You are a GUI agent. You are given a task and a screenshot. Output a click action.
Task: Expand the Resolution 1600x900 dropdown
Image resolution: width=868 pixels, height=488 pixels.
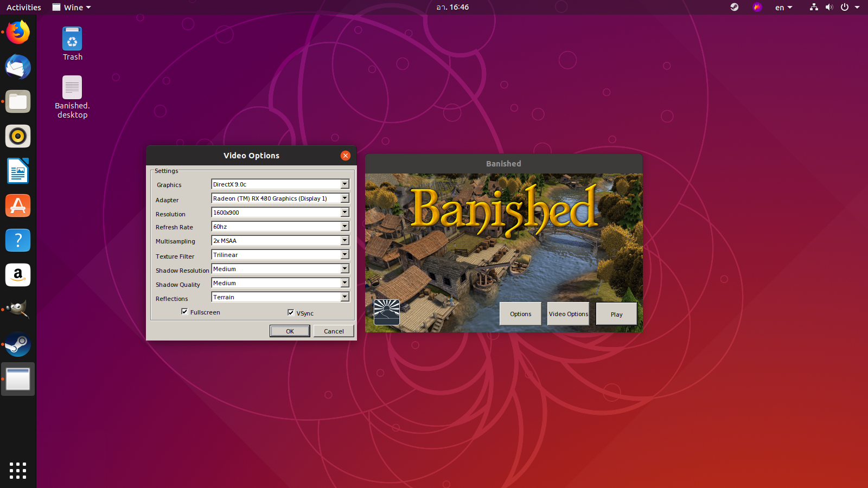coord(344,213)
